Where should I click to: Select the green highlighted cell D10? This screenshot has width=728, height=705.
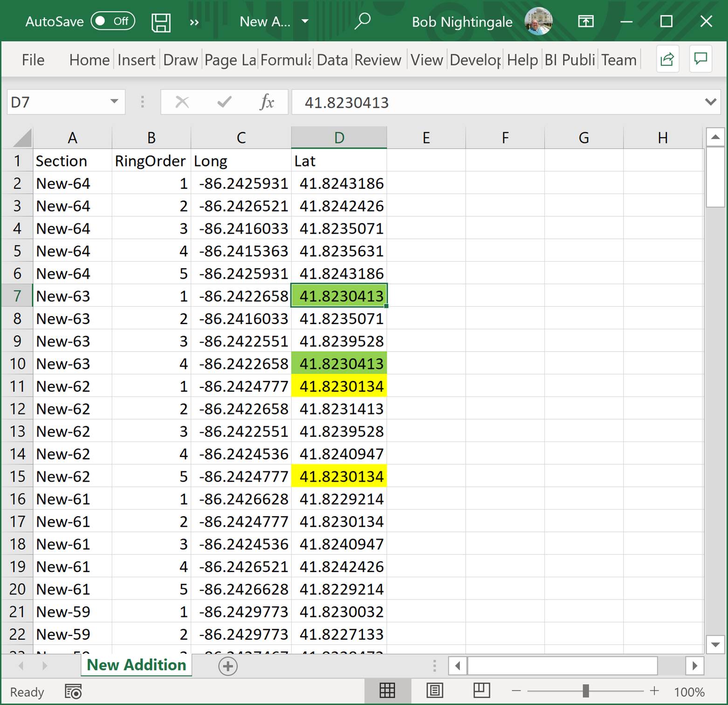point(339,363)
